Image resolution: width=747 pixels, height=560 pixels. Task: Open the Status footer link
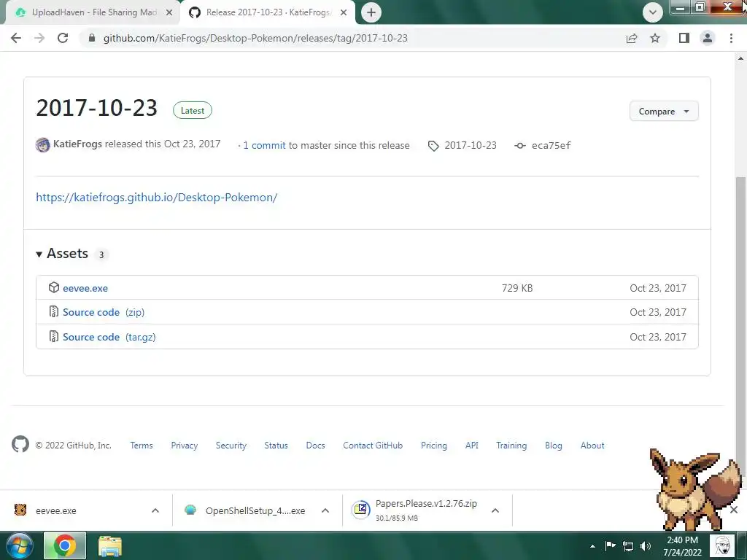[276, 446]
